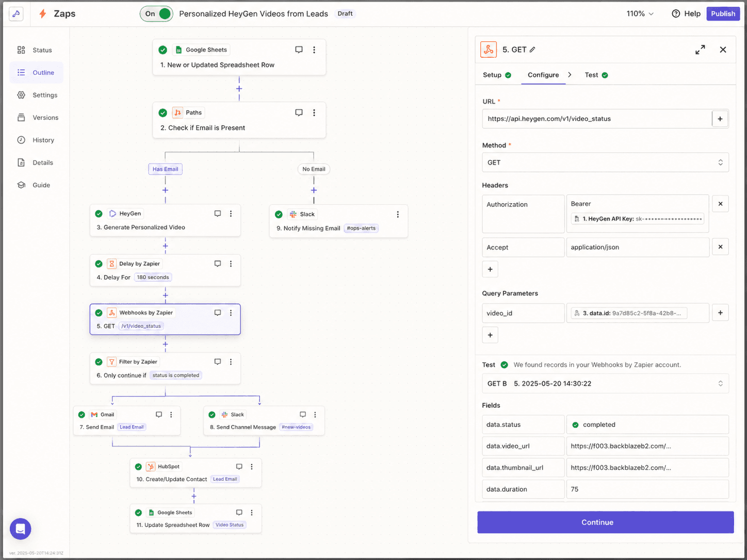Click the video_id parameter key field
Screen dimensions: 747x560
[523, 313]
